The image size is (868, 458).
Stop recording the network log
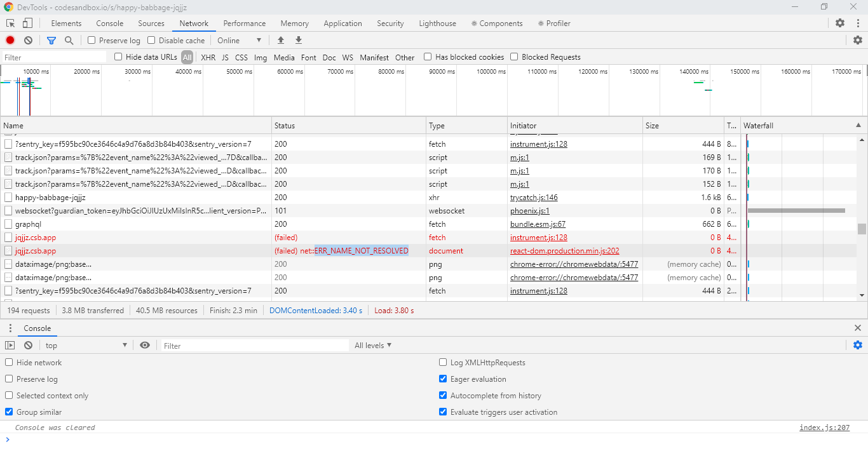tap(10, 40)
